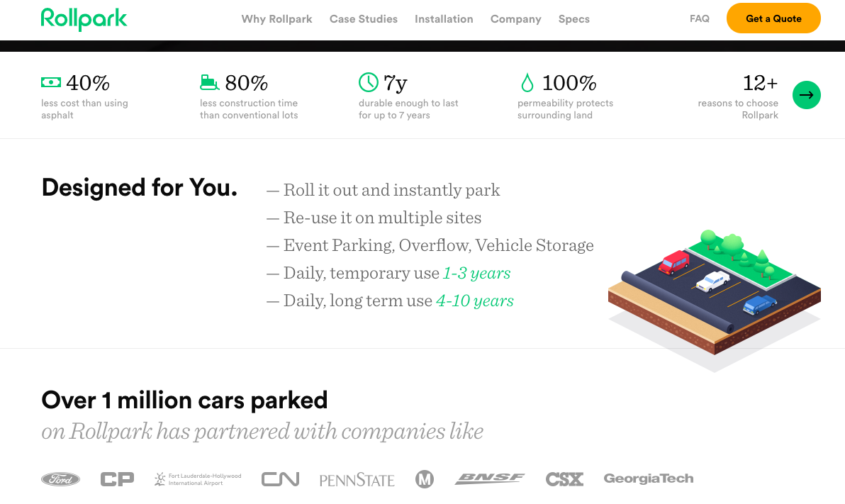Open the FAQ page

pos(699,18)
